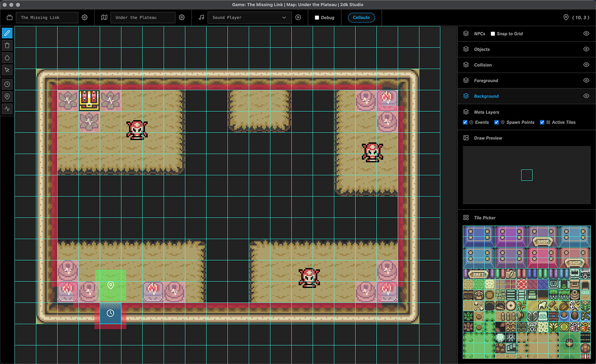Pick the clock events tool
Image resolution: width=596 pixels, height=364 pixels.
point(7,84)
